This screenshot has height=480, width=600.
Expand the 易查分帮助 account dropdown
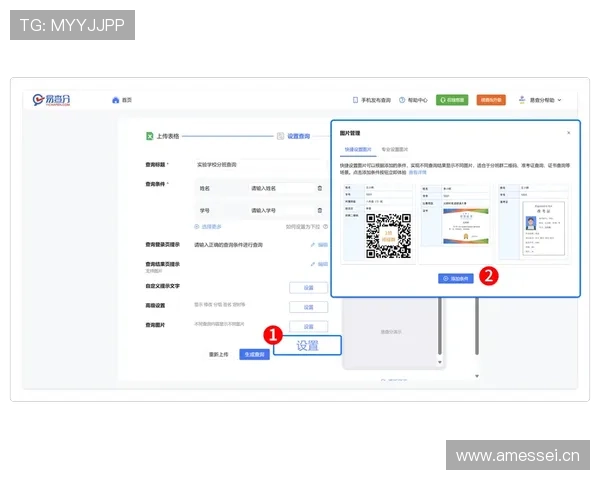tap(540, 100)
